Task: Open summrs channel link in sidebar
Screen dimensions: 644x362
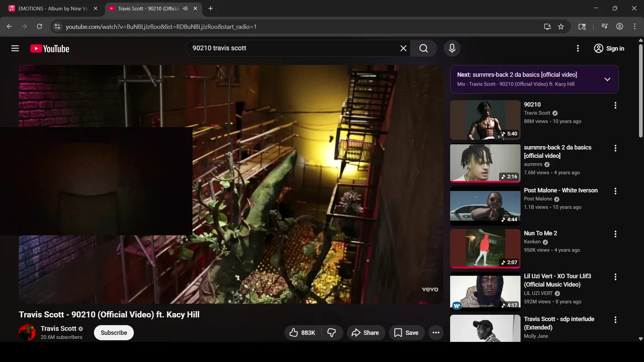Action: (x=533, y=164)
